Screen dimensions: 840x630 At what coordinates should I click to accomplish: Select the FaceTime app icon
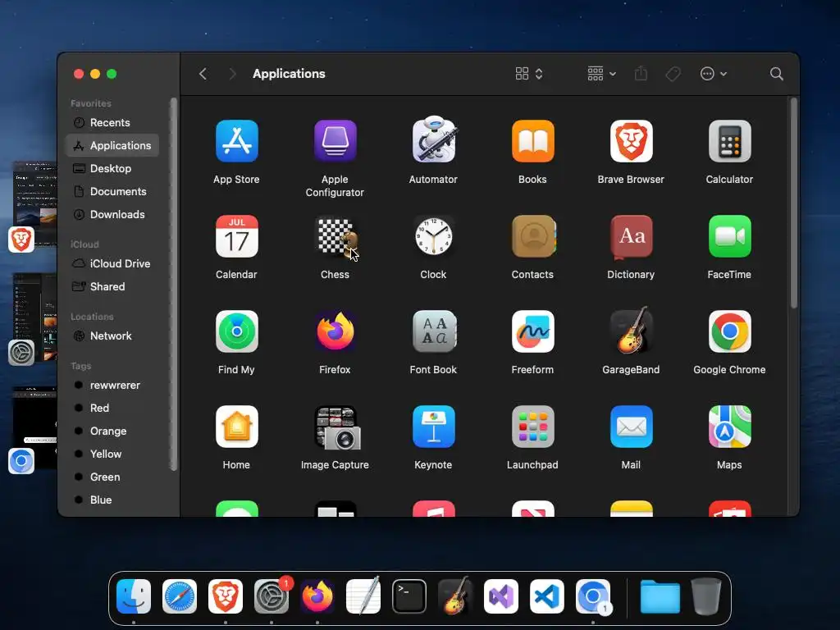pos(729,236)
